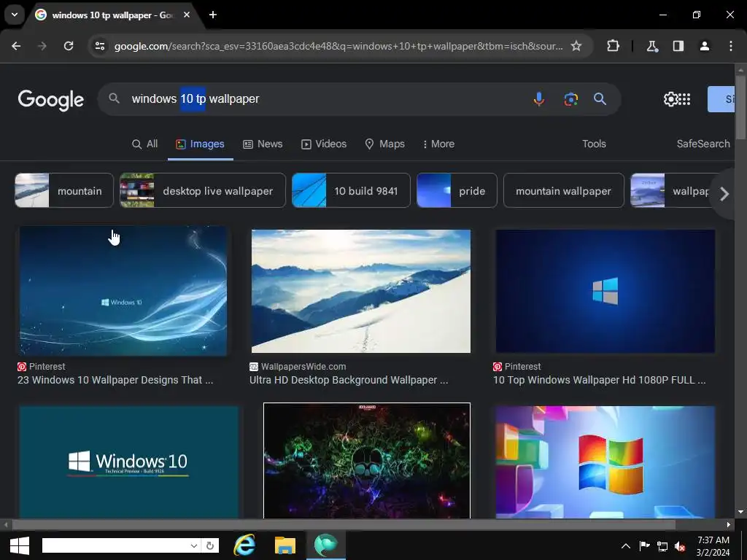The height and width of the screenshot is (560, 747).
Task: Open File Explorer from taskbar
Action: pos(285,545)
